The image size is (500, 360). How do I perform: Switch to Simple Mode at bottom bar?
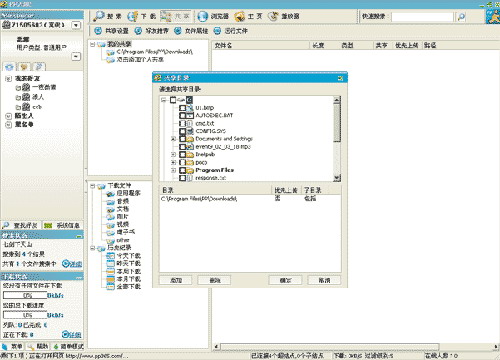coord(69,346)
